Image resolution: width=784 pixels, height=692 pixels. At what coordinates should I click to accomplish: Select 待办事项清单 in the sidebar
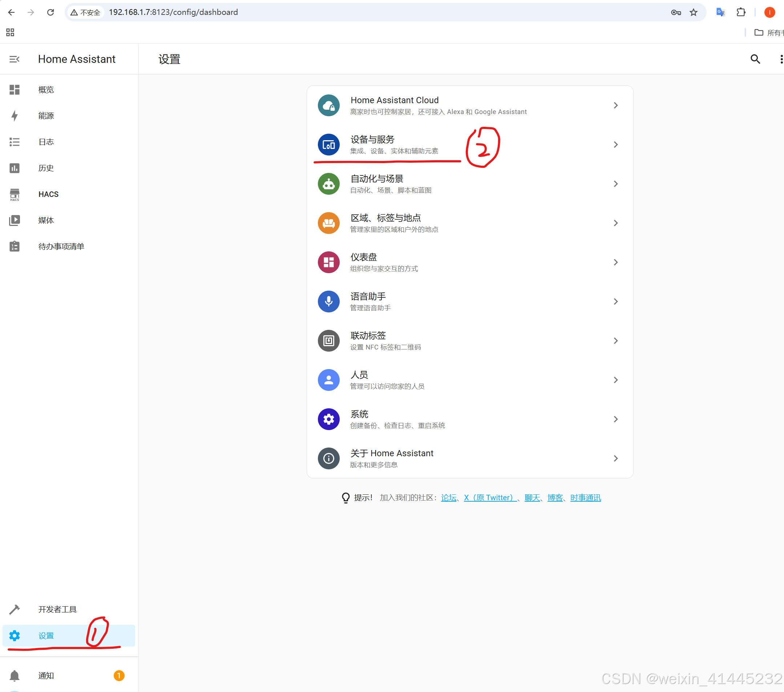[61, 247]
